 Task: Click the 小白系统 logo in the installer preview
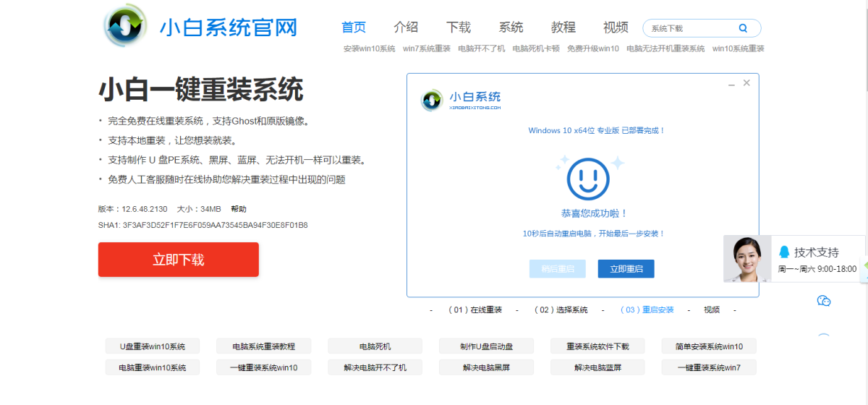(432, 100)
